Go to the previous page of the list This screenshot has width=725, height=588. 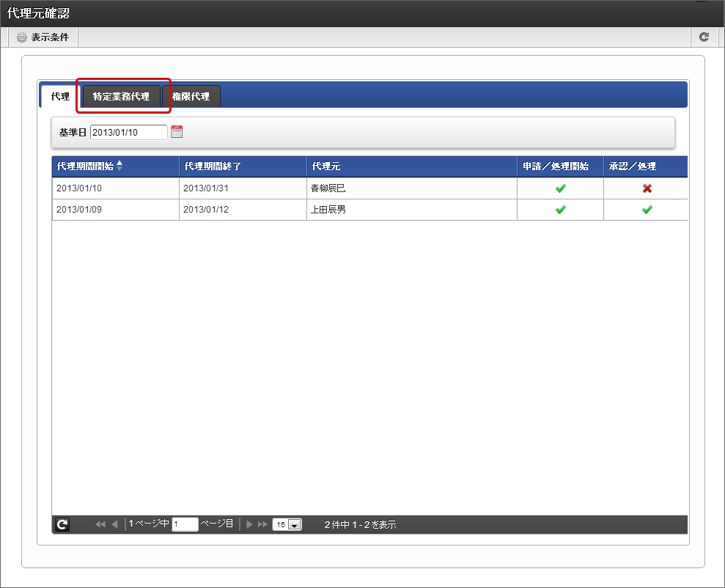pos(114,524)
